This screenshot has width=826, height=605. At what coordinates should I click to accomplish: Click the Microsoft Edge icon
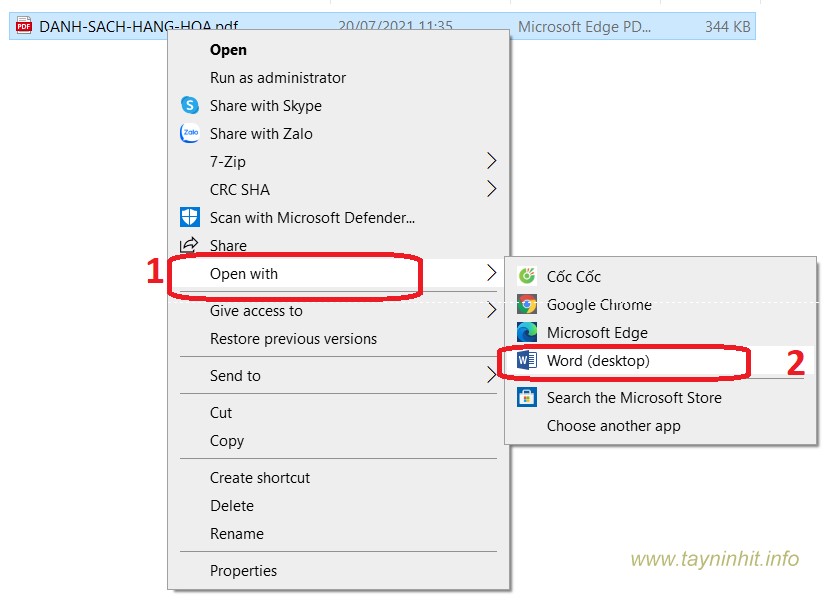[527, 332]
